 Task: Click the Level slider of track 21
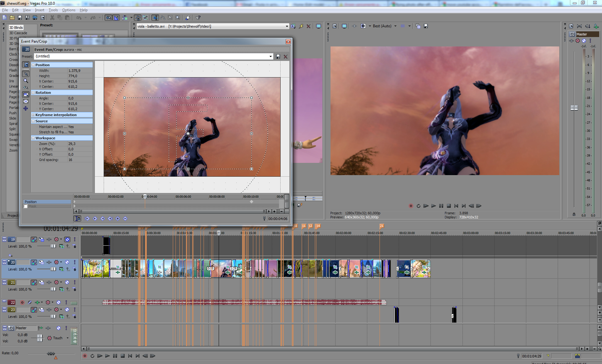(53, 289)
